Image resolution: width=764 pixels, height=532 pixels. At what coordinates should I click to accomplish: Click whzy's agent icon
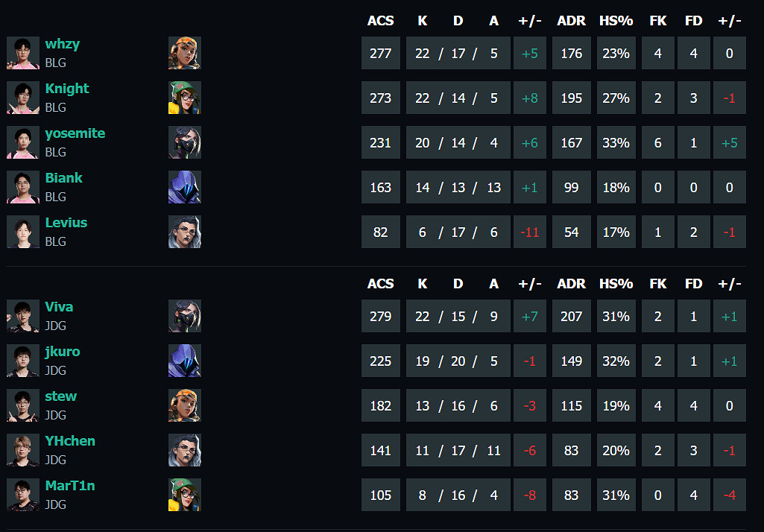pyautogui.click(x=184, y=54)
